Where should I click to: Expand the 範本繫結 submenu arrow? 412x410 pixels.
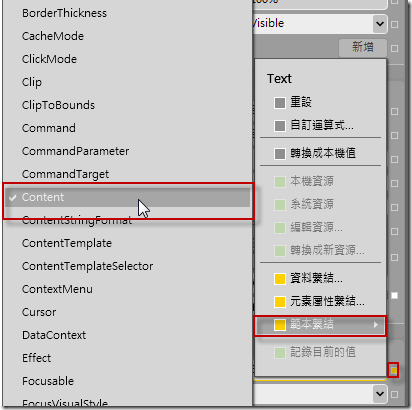point(376,324)
